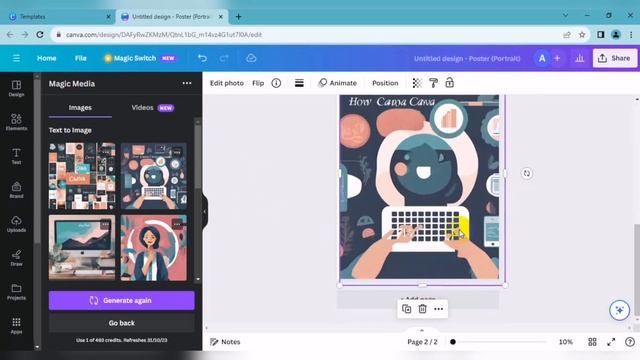Open the Canva Assistant sparkle button
The width and height of the screenshot is (640, 360).
(620, 311)
